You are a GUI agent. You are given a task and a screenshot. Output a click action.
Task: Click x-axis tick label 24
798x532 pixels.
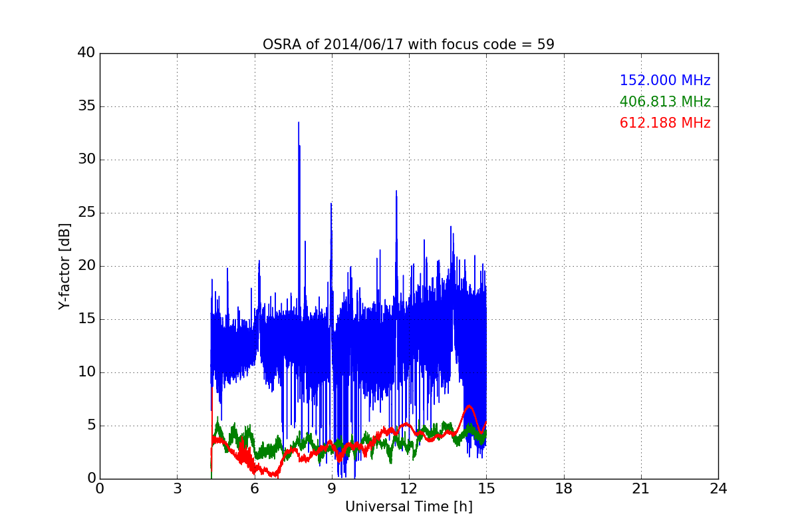click(718, 489)
